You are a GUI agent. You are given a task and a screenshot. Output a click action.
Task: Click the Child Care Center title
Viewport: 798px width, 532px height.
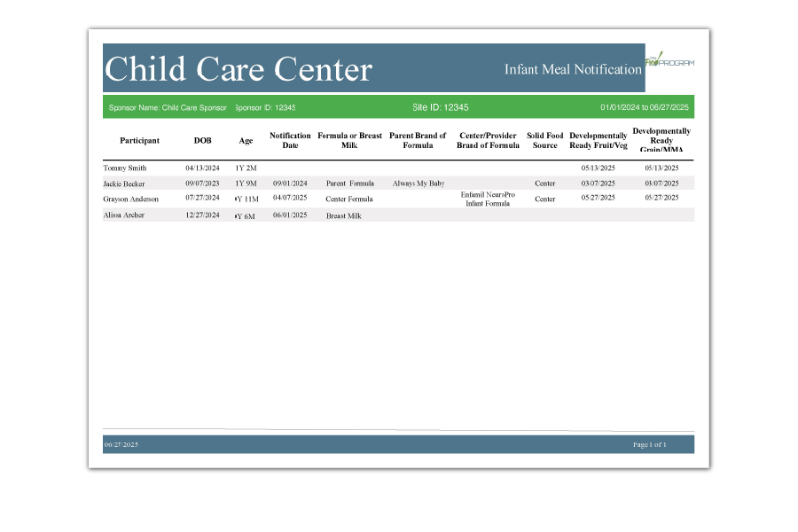(239, 68)
